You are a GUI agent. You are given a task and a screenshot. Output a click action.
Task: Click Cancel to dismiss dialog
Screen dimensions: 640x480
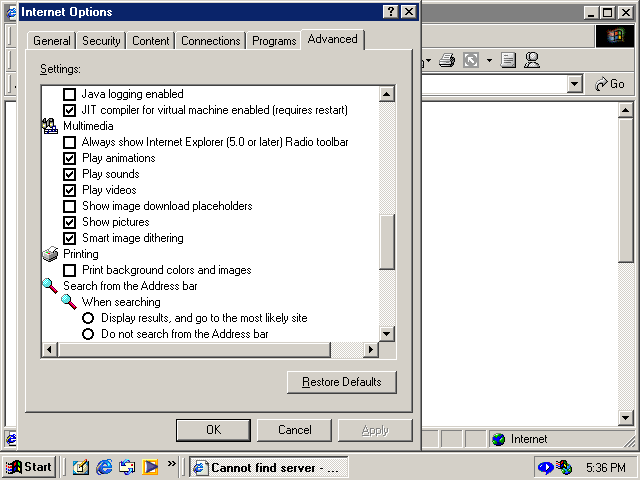point(294,430)
